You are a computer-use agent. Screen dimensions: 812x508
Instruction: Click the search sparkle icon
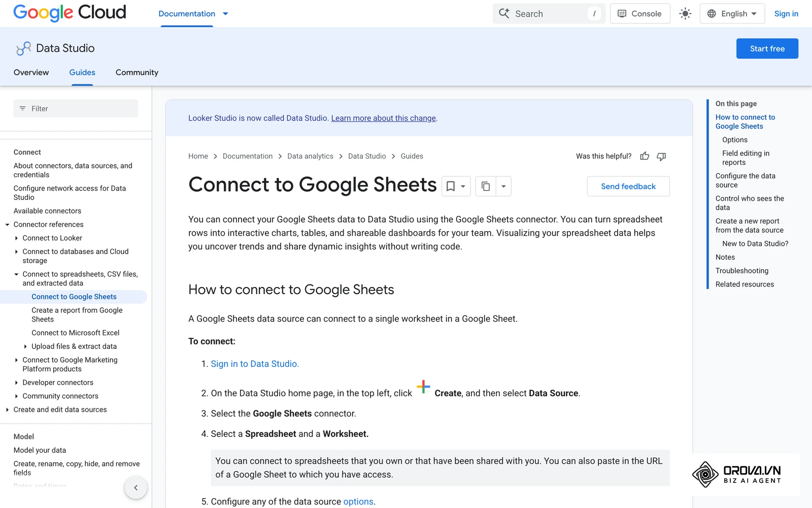(504, 13)
